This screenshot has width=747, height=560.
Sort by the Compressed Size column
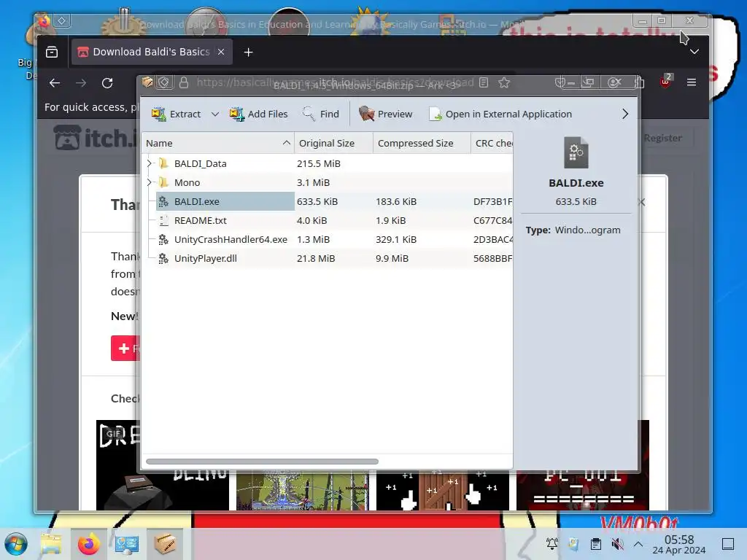(422, 144)
